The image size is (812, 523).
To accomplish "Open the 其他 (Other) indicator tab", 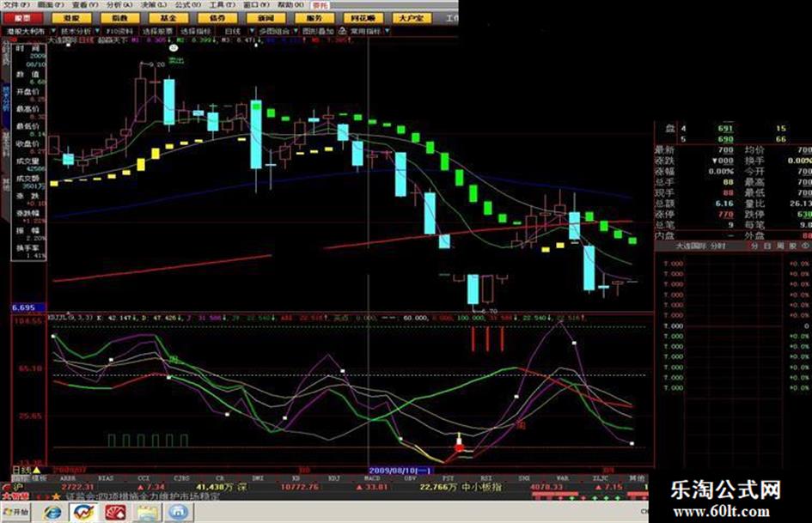I will (x=637, y=478).
